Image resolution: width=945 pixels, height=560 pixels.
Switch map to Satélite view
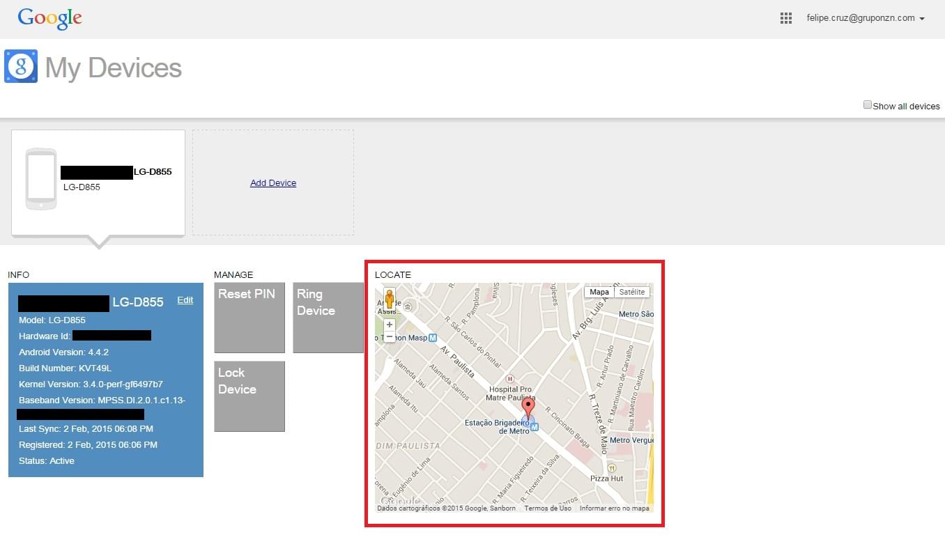[x=632, y=292]
